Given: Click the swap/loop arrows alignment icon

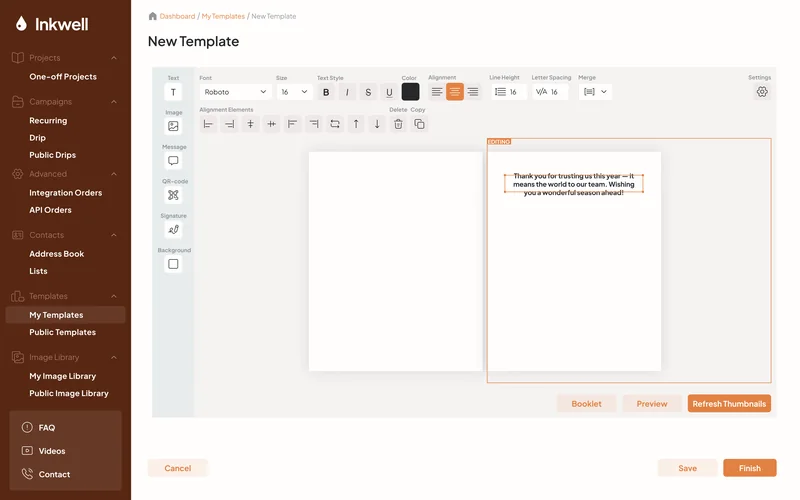Looking at the screenshot, I should tap(335, 124).
